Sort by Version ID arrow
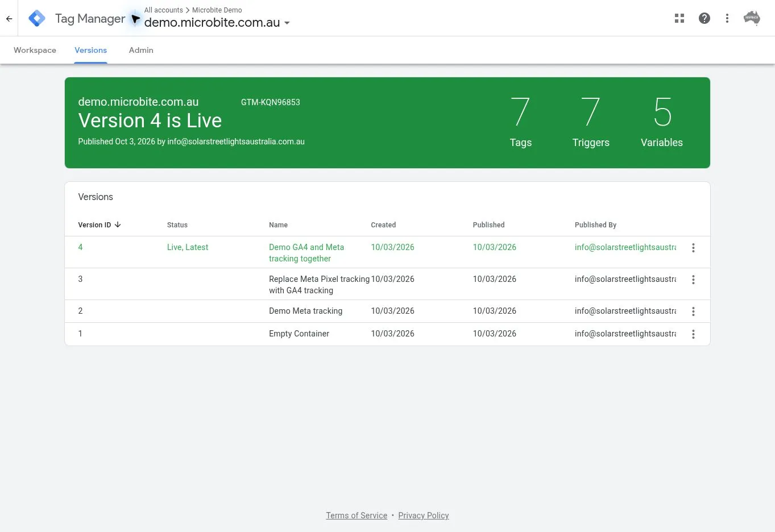The width and height of the screenshot is (775, 532). point(118,225)
